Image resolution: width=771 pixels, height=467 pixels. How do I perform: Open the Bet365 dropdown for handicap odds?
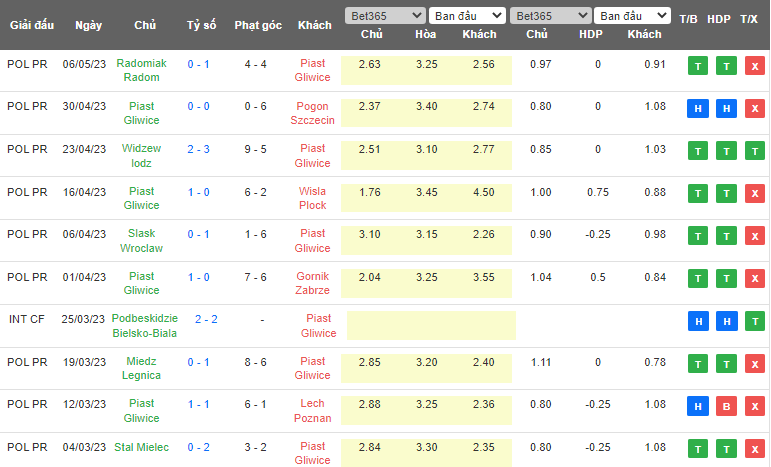pyautogui.click(x=549, y=16)
